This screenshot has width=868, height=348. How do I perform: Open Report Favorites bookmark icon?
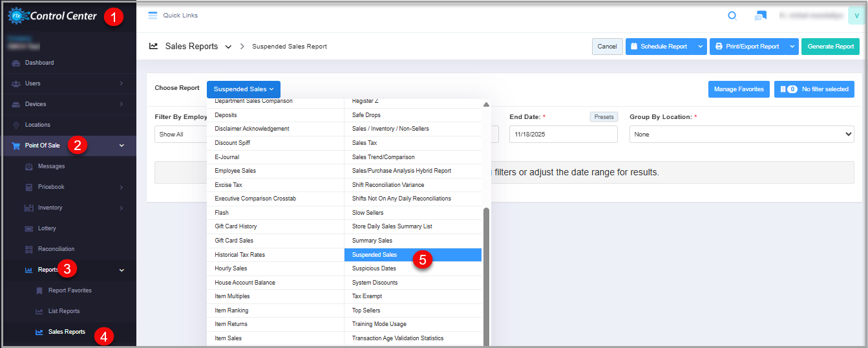coord(39,290)
